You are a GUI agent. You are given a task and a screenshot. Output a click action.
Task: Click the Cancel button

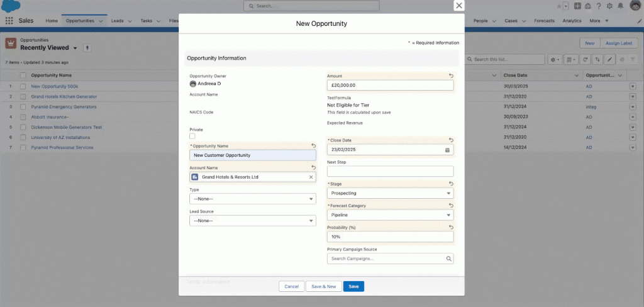292,286
